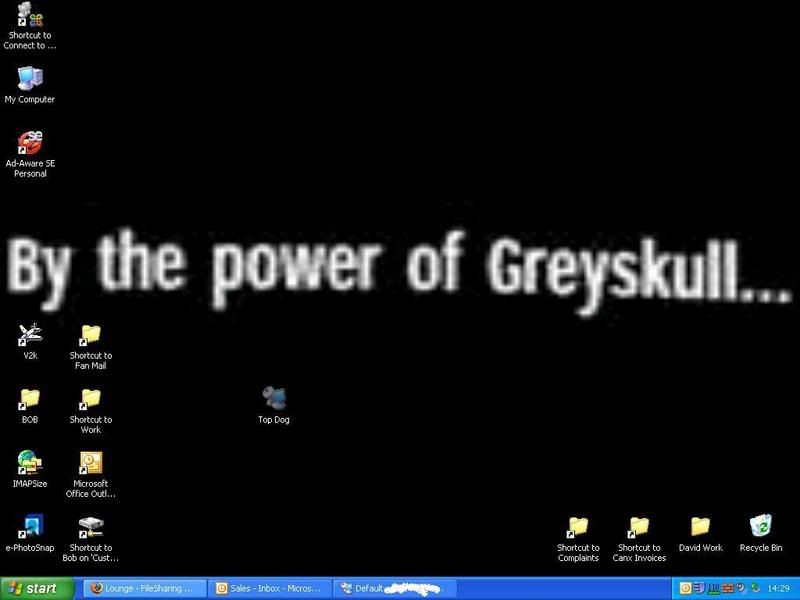Click the taskbar clock showing 14:29

[778, 589]
